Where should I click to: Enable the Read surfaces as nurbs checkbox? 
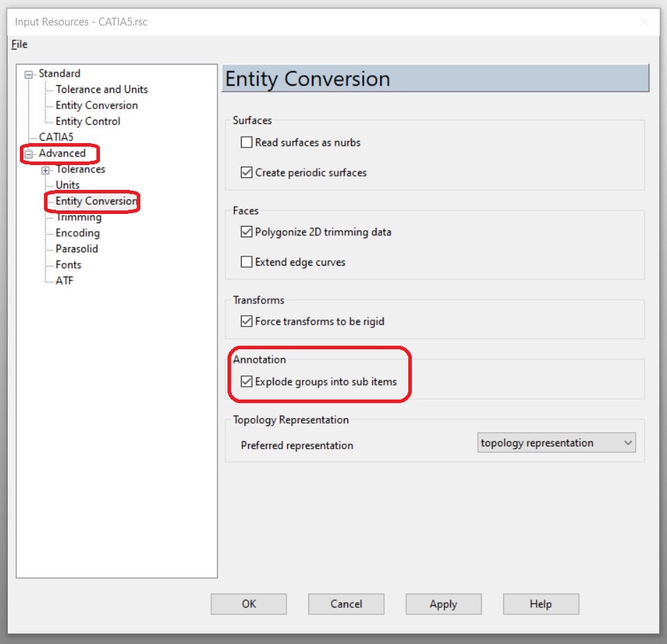(246, 142)
